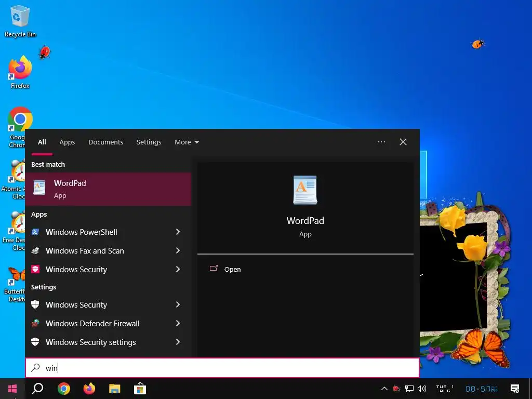
Task: Click Open for WordPad
Action: (232, 270)
